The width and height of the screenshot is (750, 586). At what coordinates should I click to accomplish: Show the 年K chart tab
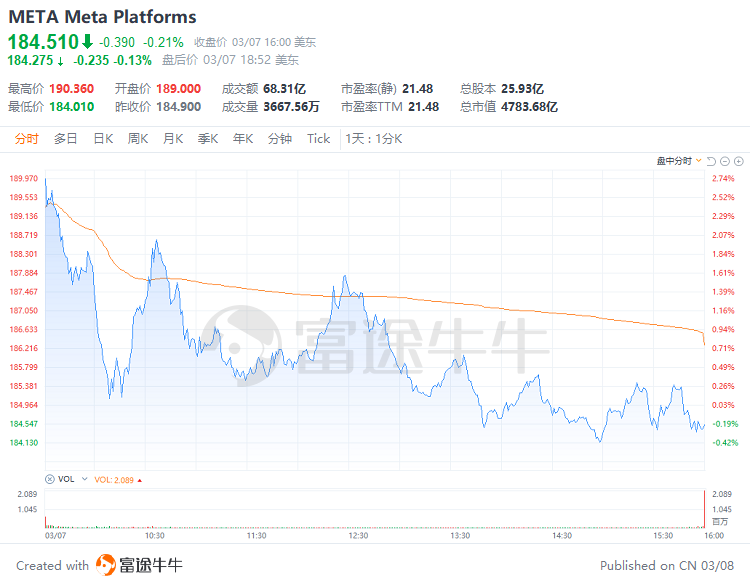point(243,139)
